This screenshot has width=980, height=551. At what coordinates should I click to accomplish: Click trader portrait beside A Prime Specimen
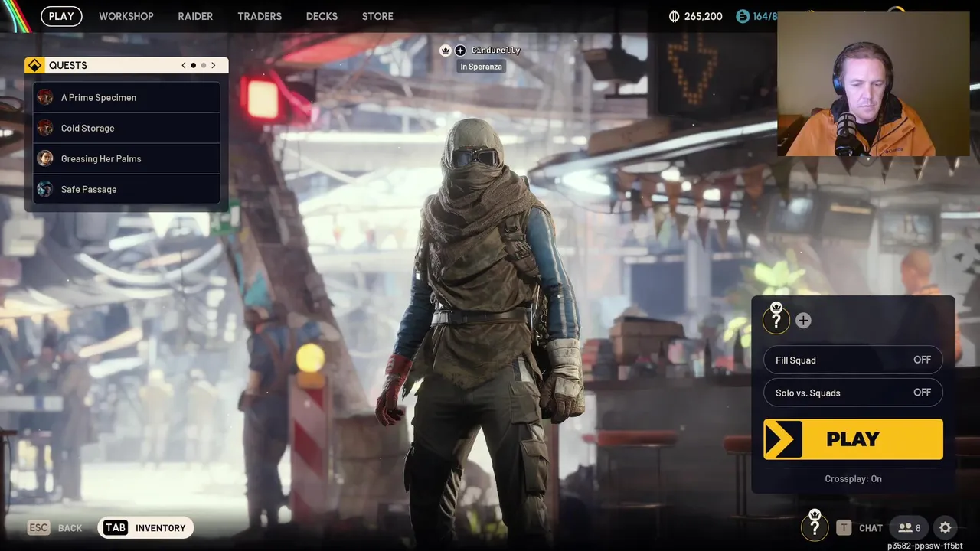coord(45,97)
